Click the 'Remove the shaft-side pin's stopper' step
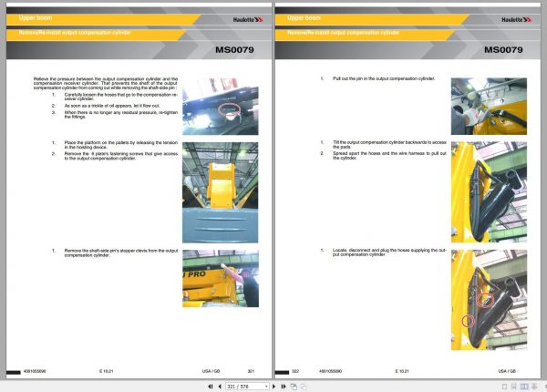 click(x=121, y=253)
